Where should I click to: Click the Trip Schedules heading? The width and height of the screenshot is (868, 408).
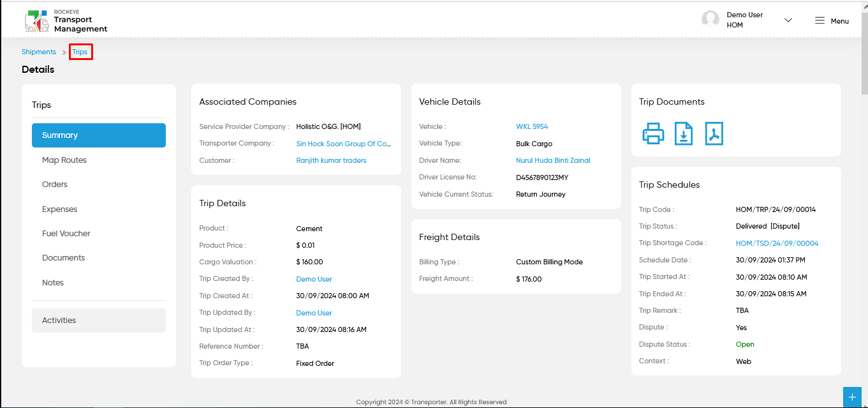(670, 185)
